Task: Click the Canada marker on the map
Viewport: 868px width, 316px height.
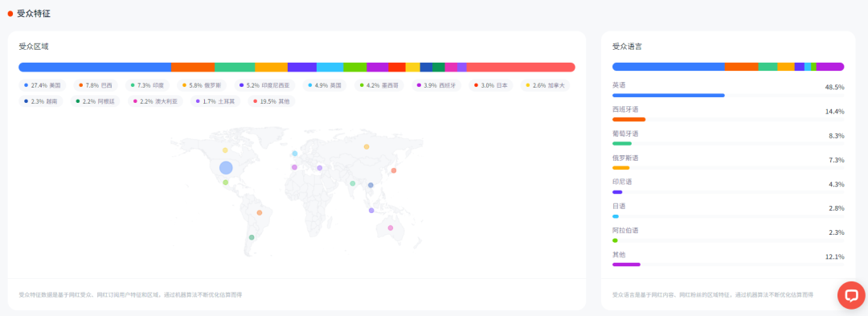Action: (x=225, y=150)
